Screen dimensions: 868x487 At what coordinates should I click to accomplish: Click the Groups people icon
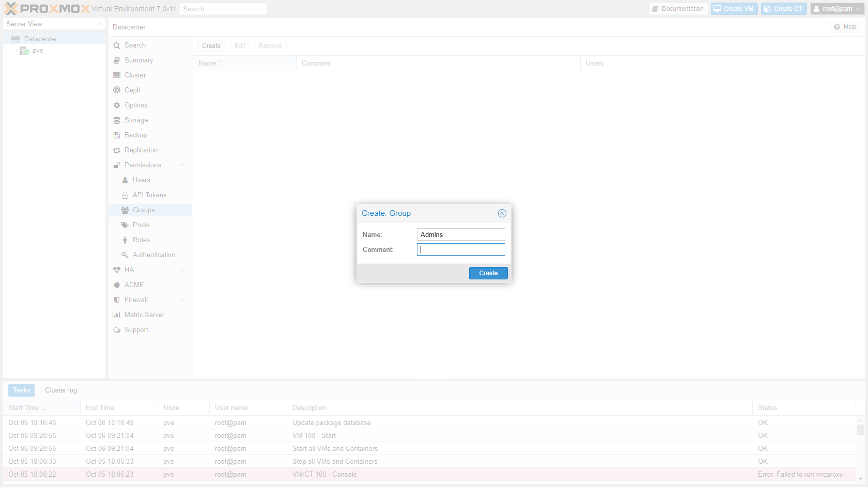pyautogui.click(x=125, y=210)
